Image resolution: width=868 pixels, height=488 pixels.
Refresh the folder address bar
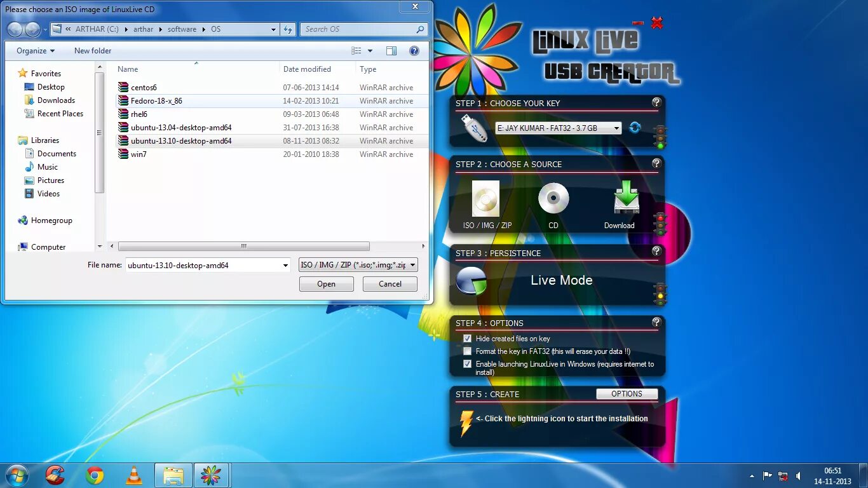[x=288, y=29]
